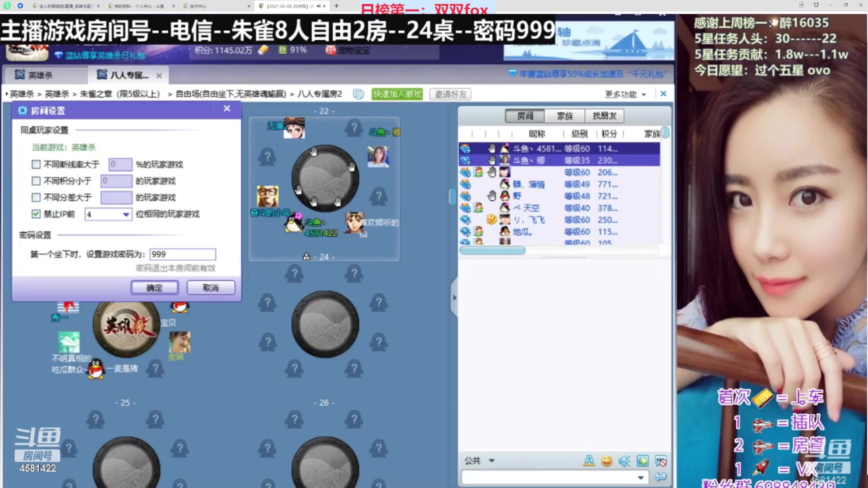Viewport: 868px width, 488px height.
Task: Enable the 不同积分小于 checkbox
Action: (36, 181)
